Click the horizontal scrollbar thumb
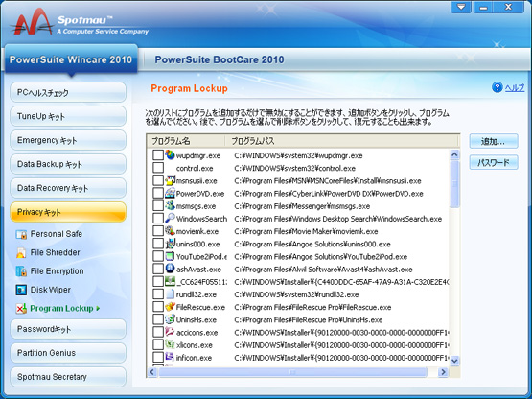The image size is (532, 399). [292, 372]
